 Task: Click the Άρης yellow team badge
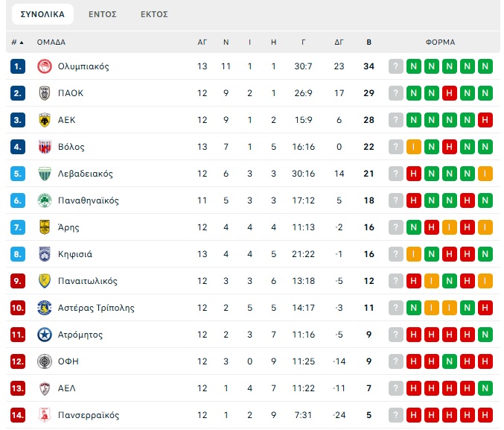[44, 227]
